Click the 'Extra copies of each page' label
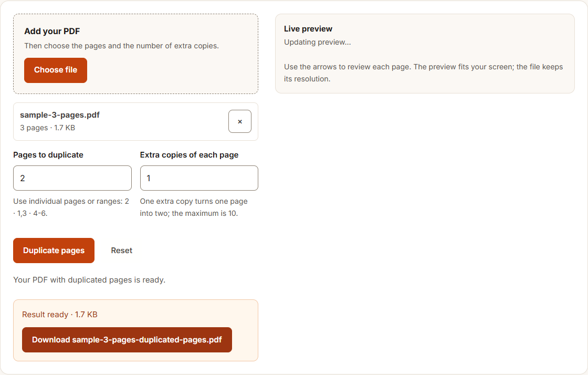Image resolution: width=588 pixels, height=375 pixels. [x=190, y=155]
